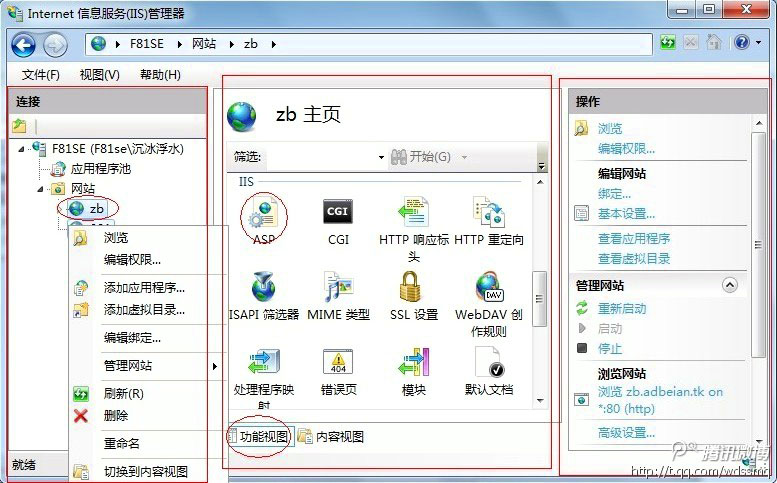777x483 pixels.
Task: Open the filter bar overflow arrow
Action: 542,165
